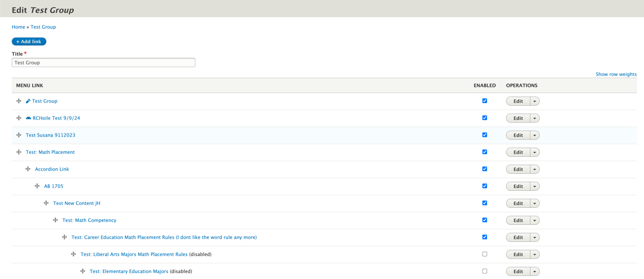Disable the Test Susana 9112023 menu link checkbox
The height and width of the screenshot is (279, 644).
(x=485, y=135)
